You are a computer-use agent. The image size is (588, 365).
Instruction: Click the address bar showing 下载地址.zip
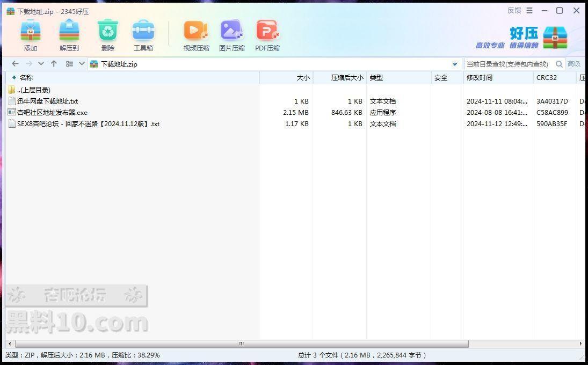point(274,64)
